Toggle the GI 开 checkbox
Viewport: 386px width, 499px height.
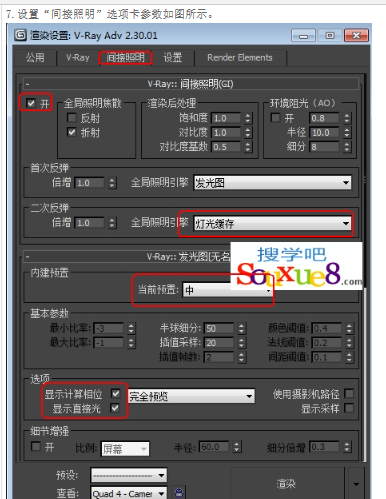[x=31, y=103]
